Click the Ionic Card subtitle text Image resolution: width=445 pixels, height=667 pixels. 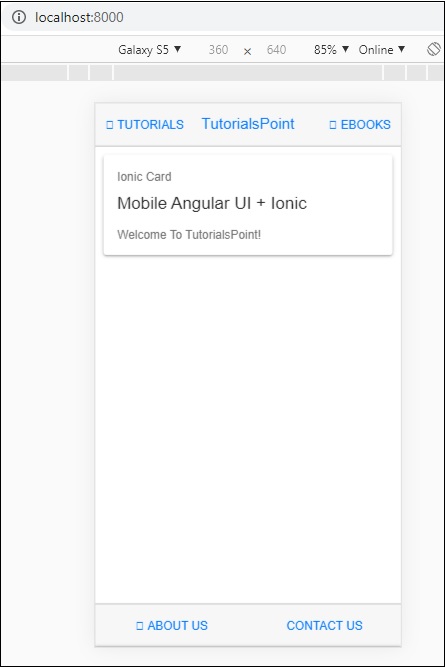click(x=144, y=177)
